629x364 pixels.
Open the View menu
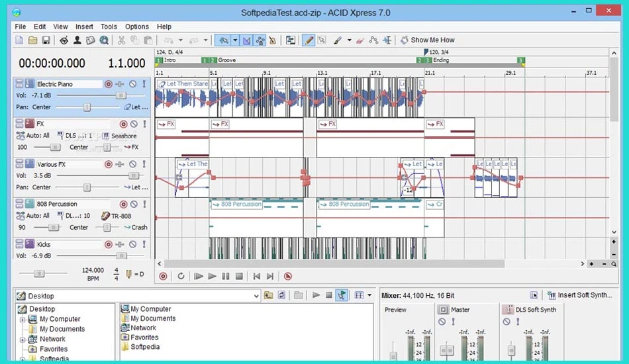tap(60, 26)
